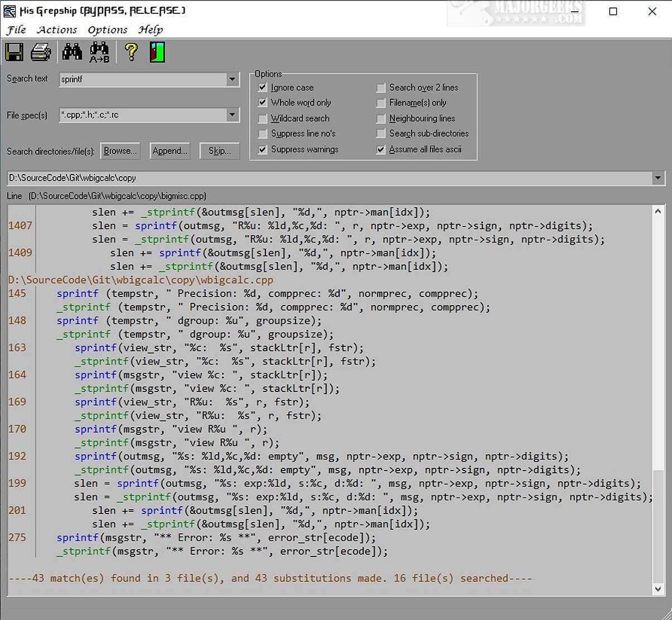Click the A→B search and replace icon
The height and width of the screenshot is (620, 672).
[99, 52]
